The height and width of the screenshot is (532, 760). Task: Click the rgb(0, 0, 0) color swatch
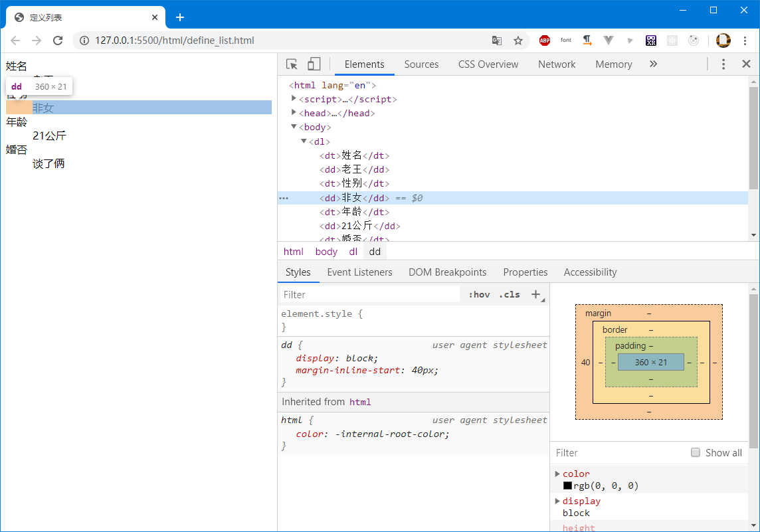click(567, 486)
